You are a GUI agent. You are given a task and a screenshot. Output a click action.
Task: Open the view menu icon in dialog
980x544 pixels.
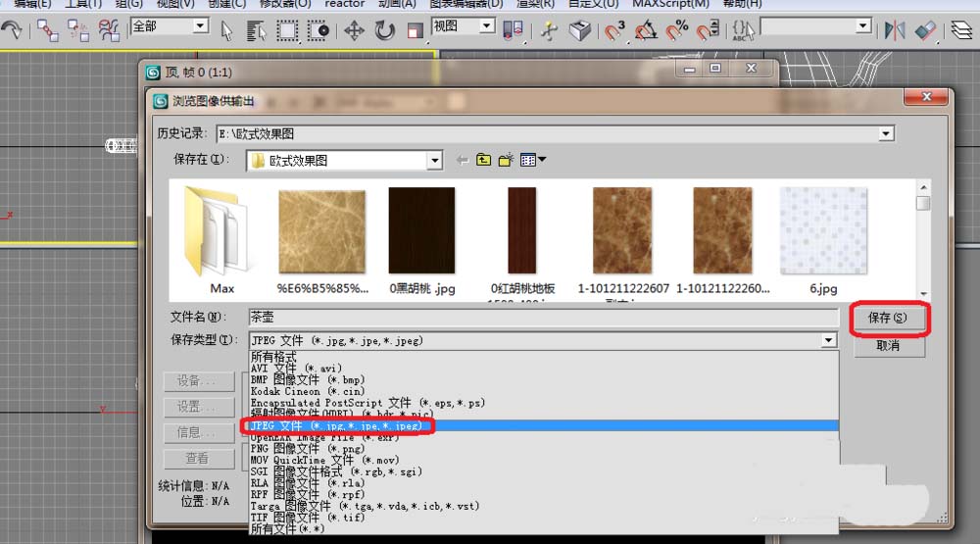tap(533, 160)
